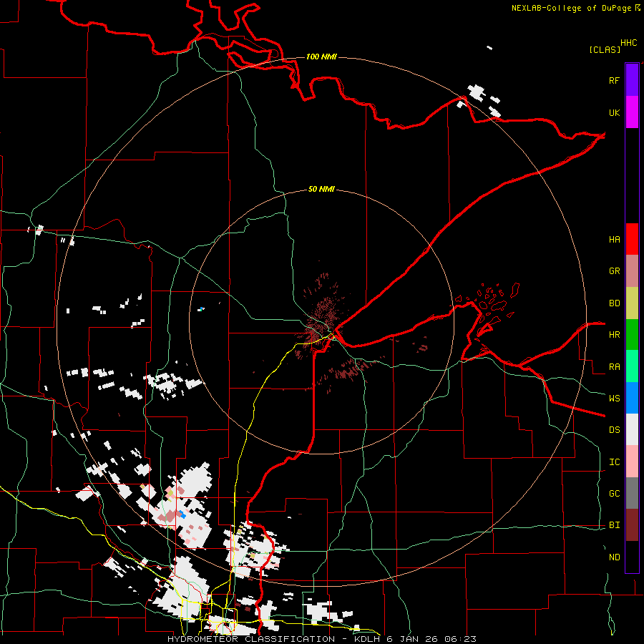The width and height of the screenshot is (644, 644).
Task: Click the DS legend label
Action: coord(614,430)
